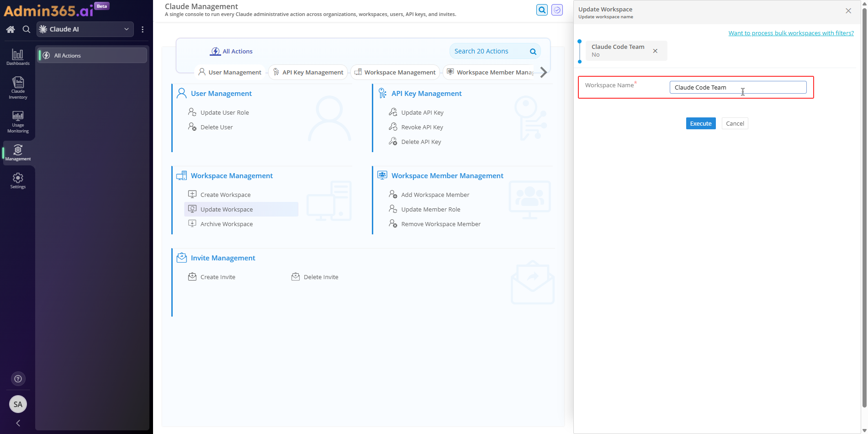This screenshot has width=868, height=434.
Task: Open Usage Monitoring in the sidebar
Action: [x=18, y=122]
